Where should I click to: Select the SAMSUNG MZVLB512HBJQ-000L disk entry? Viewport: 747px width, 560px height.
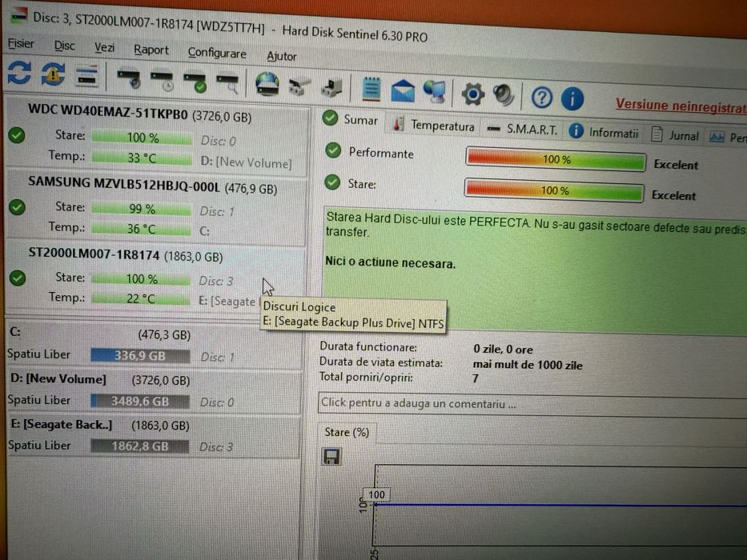point(155,208)
